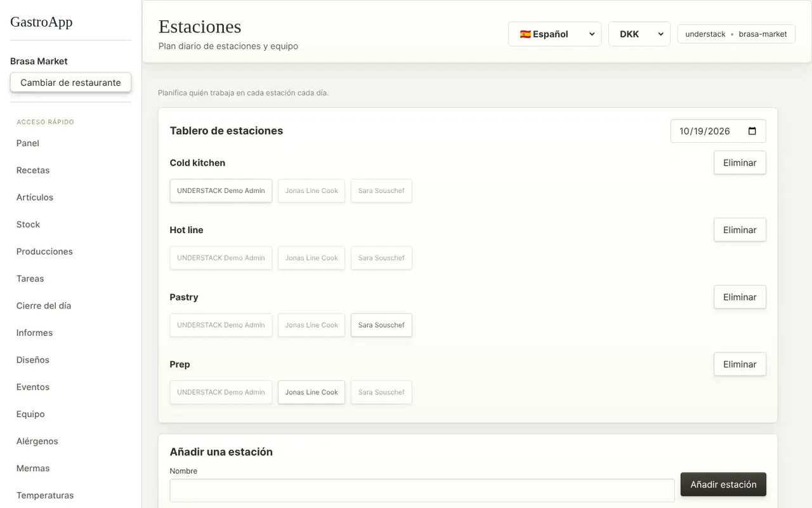The image size is (812, 508).
Task: Open the Español language dropdown
Action: pyautogui.click(x=555, y=34)
